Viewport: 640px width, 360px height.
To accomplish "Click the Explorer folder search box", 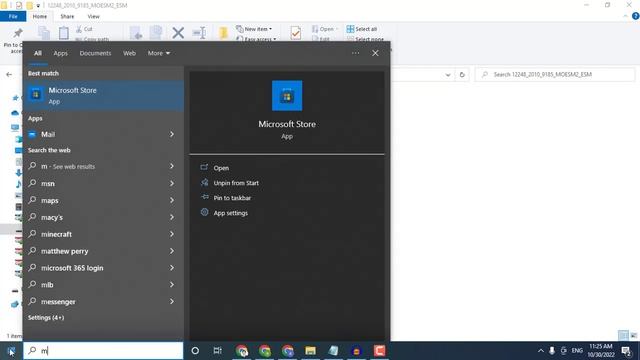I will pos(555,75).
